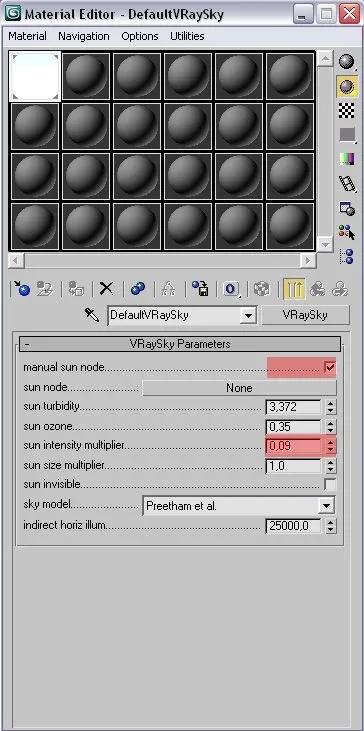Increase sun turbidity with up spinner
The image size is (364, 731).
[330, 403]
